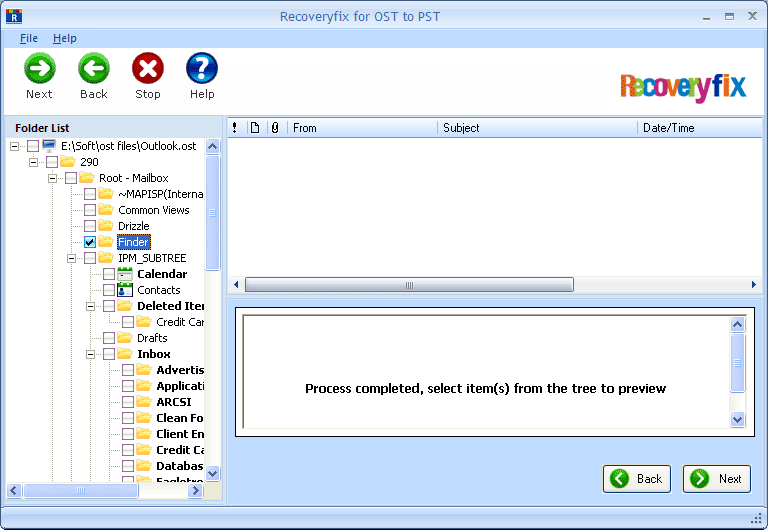
Task: Check the Contacts folder checkbox
Action: 109,290
